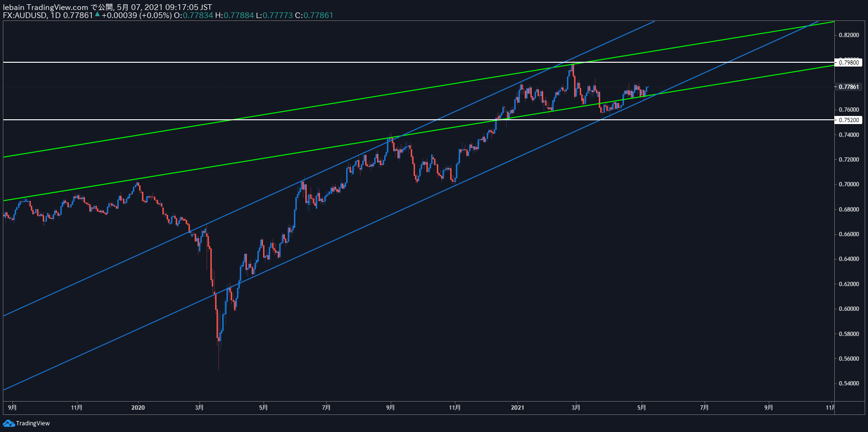Click the TradingView cloud logo icon
Image resolution: width=868 pixels, height=432 pixels.
click(x=9, y=423)
